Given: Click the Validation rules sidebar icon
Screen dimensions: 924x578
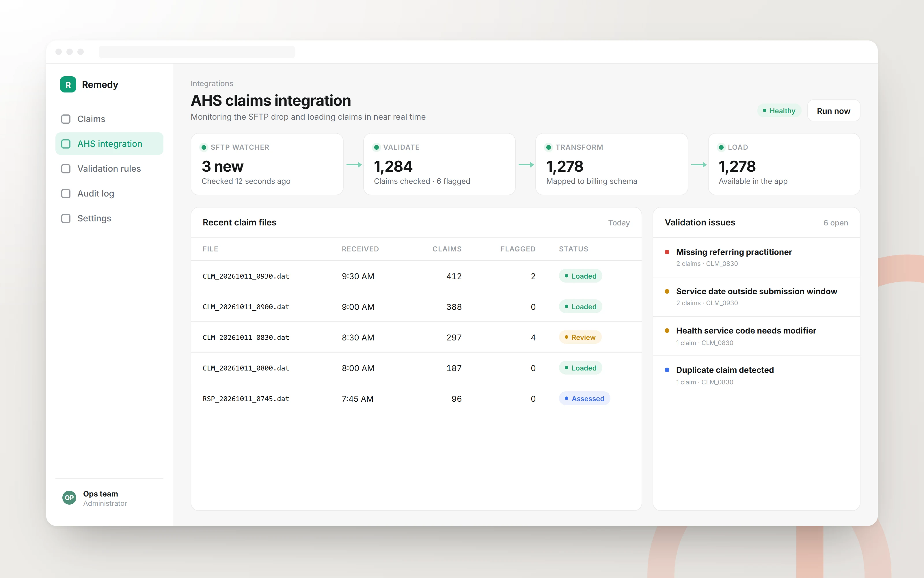Looking at the screenshot, I should coord(66,168).
